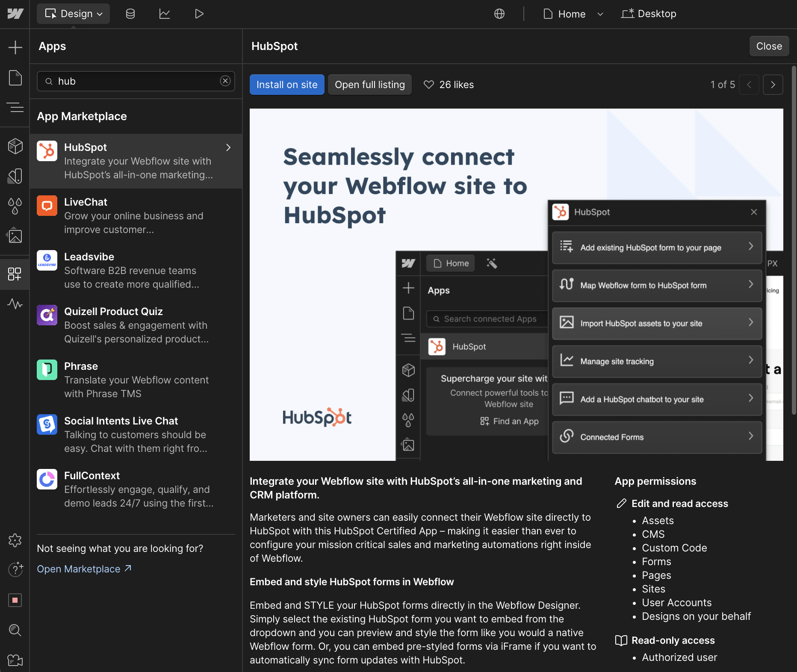797x672 pixels.
Task: Open the Insights chart icon in top bar
Action: [165, 14]
